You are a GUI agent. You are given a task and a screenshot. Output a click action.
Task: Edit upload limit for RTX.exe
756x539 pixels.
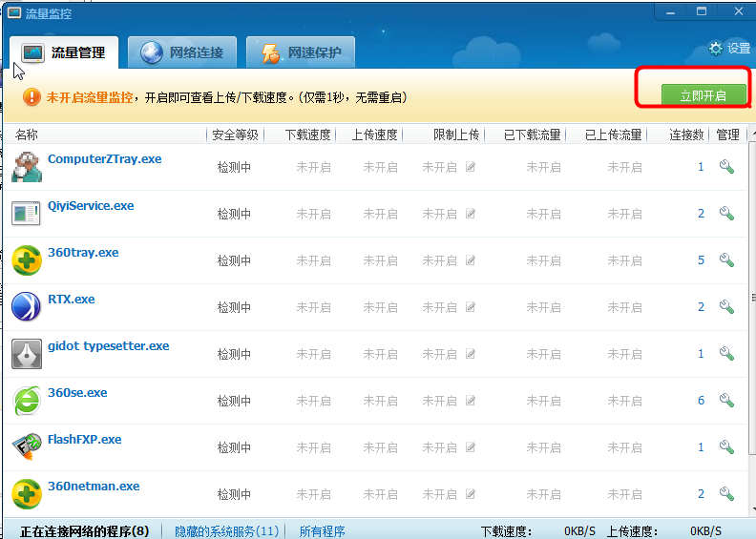(471, 307)
